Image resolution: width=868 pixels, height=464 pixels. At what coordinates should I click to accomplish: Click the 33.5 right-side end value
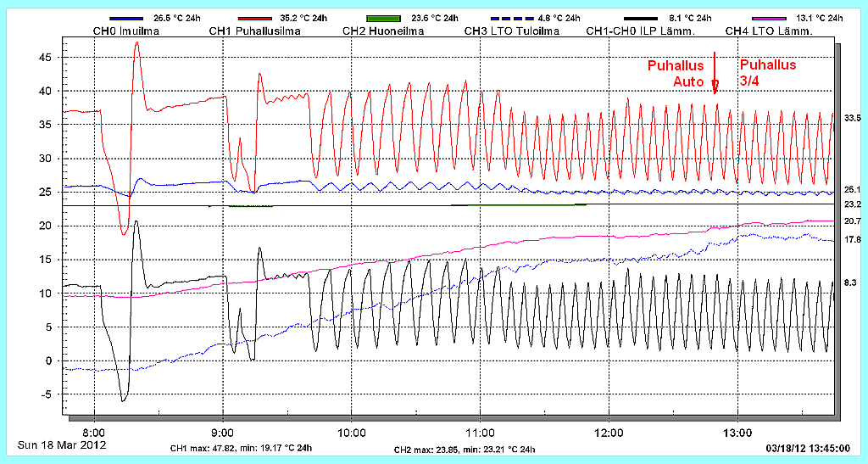click(852, 118)
